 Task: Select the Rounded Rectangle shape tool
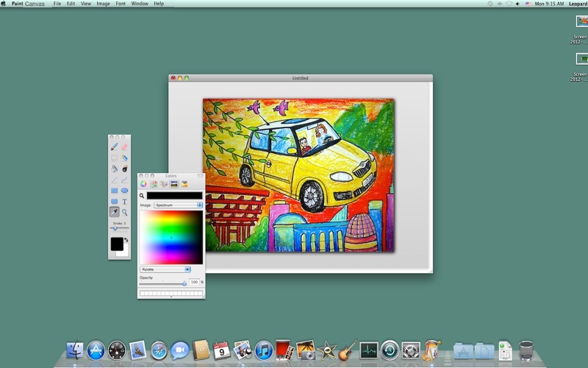[115, 201]
